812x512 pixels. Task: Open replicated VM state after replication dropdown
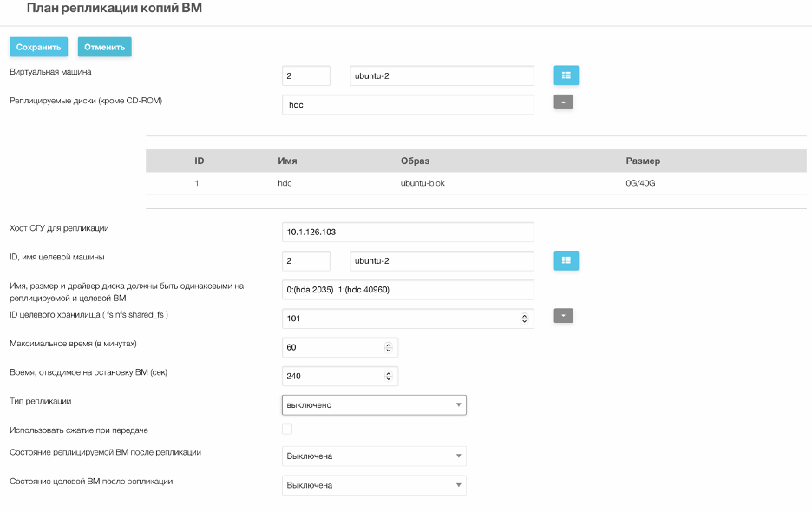(374, 456)
